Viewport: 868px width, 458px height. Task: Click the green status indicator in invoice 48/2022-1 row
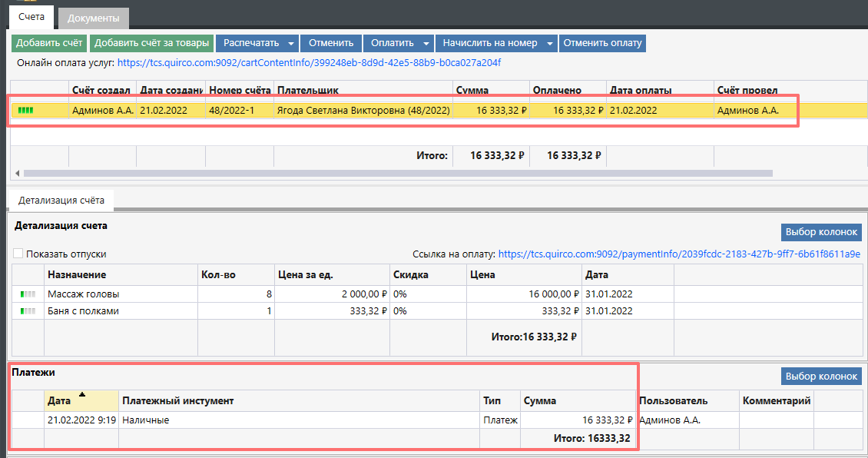(26, 111)
